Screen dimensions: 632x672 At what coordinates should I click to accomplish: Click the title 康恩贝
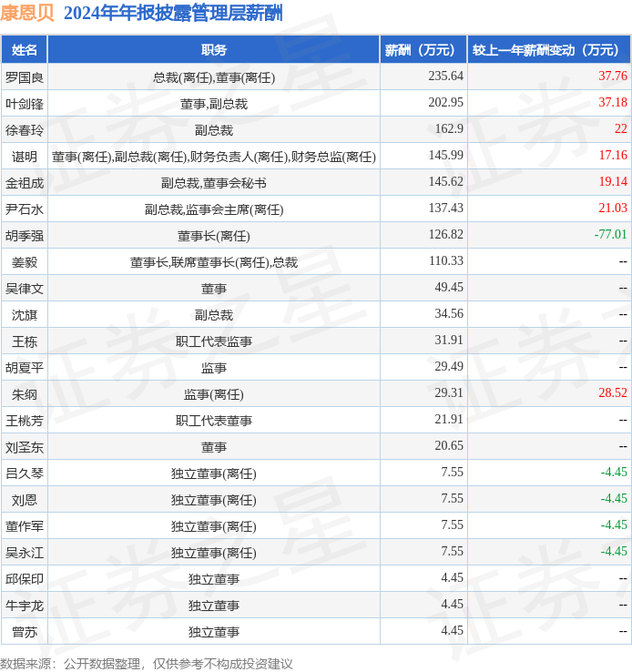click(x=27, y=13)
